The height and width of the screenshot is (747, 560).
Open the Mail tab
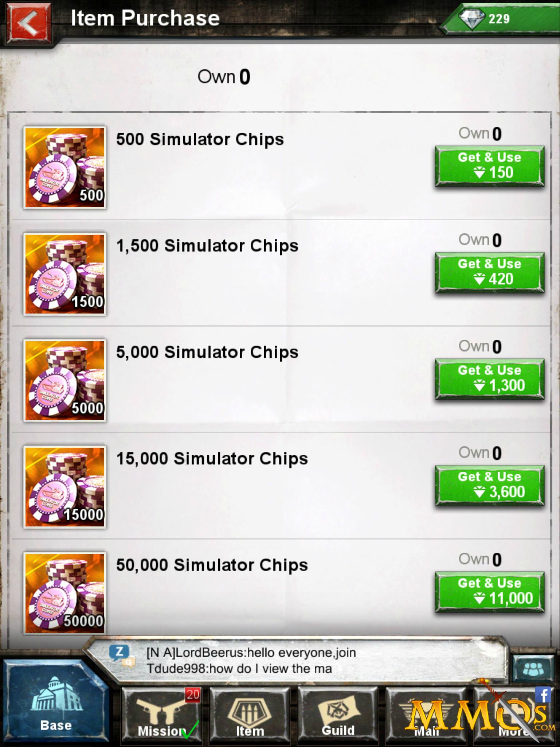426,715
